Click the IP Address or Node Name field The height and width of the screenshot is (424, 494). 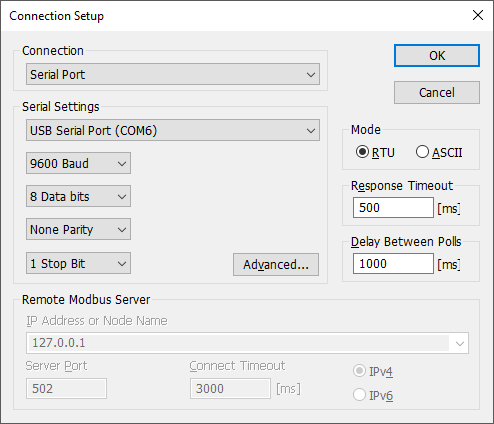point(247,343)
